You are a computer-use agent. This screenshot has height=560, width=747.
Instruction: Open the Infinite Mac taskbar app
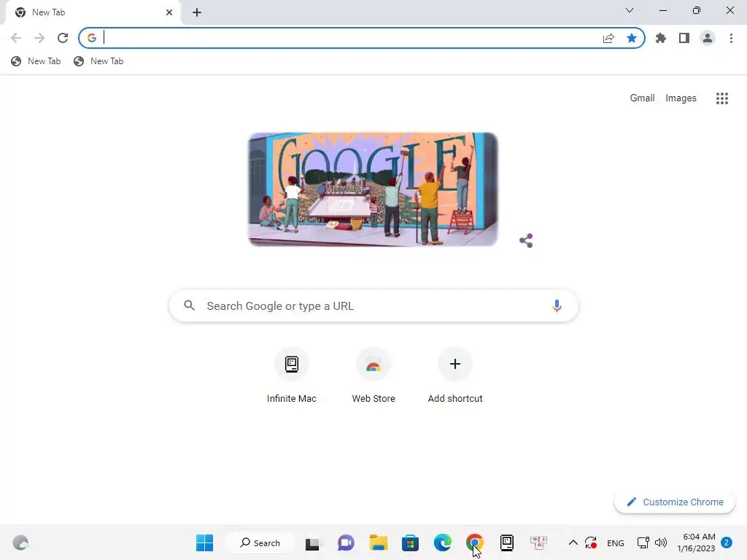pyautogui.click(x=507, y=542)
